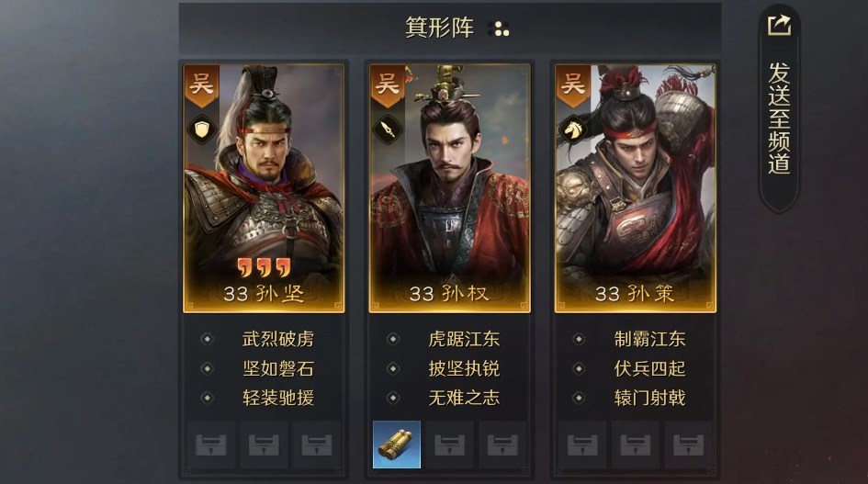Click the formation dots icon beside 箕形阵
Screen dimensions: 868x484
(x=500, y=28)
